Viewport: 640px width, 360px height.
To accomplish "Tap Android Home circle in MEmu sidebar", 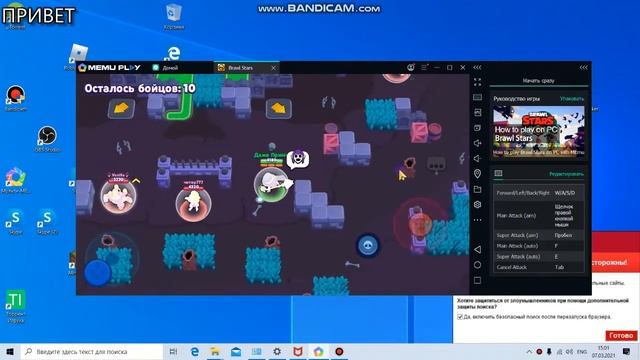I will click(477, 265).
